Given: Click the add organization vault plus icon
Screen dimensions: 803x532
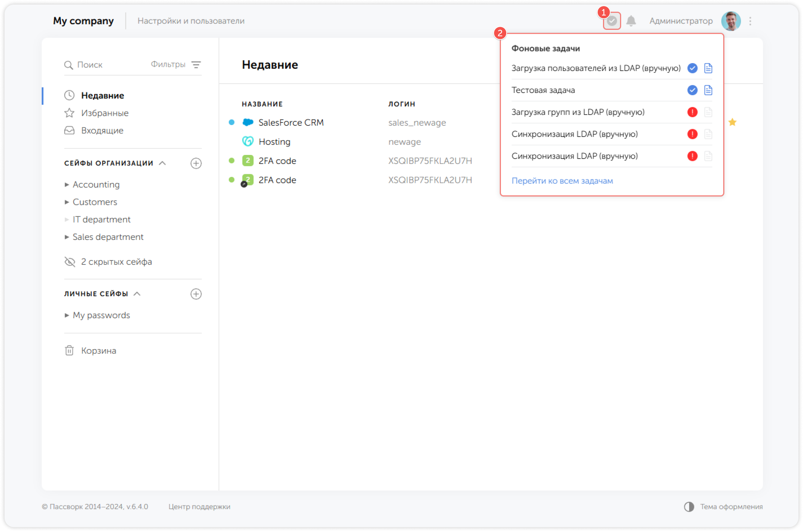Looking at the screenshot, I should (196, 163).
